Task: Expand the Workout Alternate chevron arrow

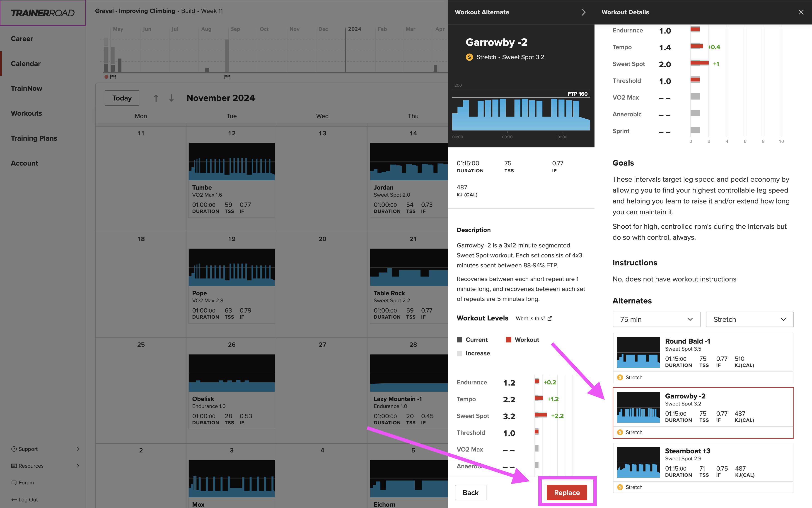Action: (583, 12)
